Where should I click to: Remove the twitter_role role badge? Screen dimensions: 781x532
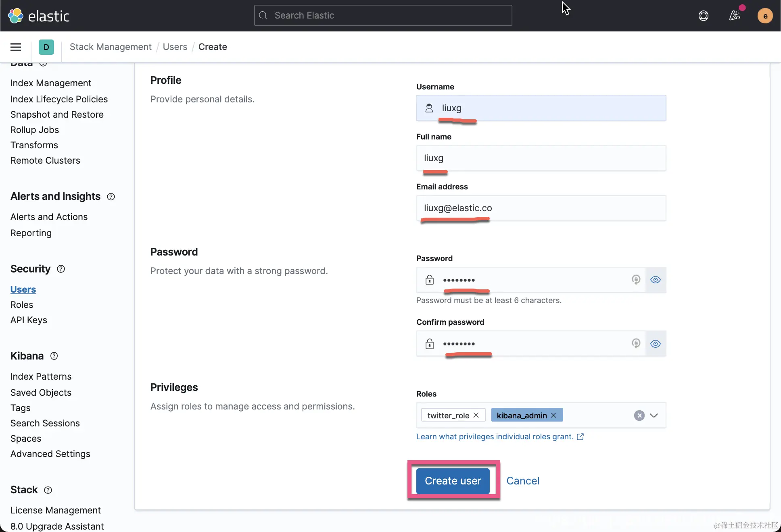tap(476, 415)
